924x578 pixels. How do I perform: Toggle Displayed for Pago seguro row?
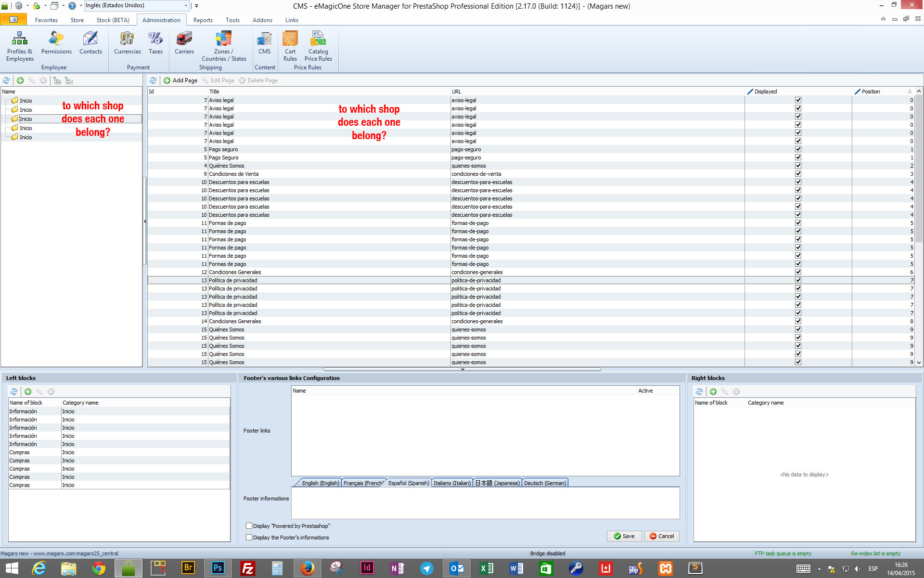click(798, 149)
